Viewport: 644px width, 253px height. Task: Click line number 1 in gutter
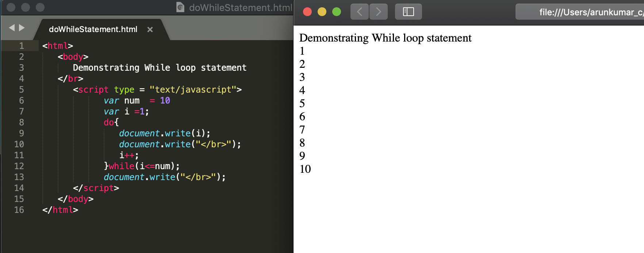click(x=22, y=46)
